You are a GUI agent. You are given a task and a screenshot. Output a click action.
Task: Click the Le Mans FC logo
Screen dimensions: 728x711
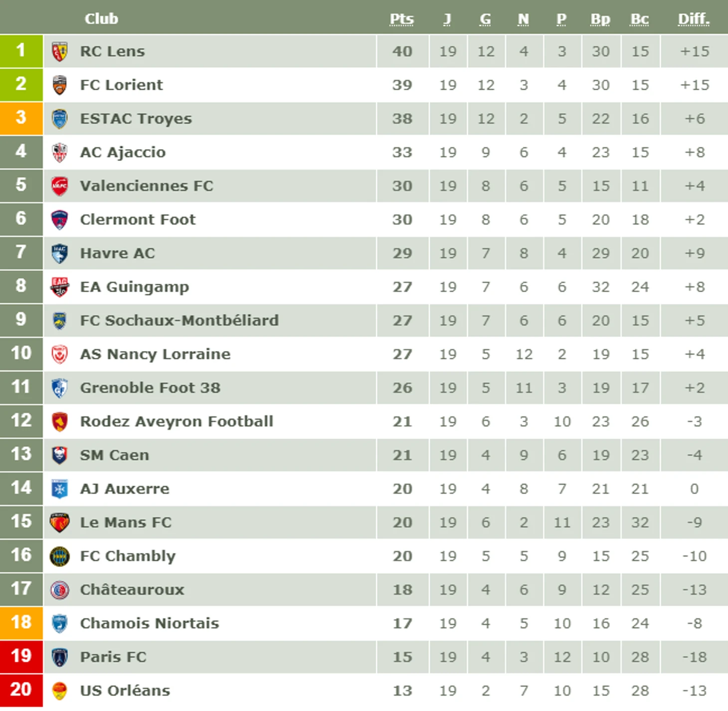59,522
